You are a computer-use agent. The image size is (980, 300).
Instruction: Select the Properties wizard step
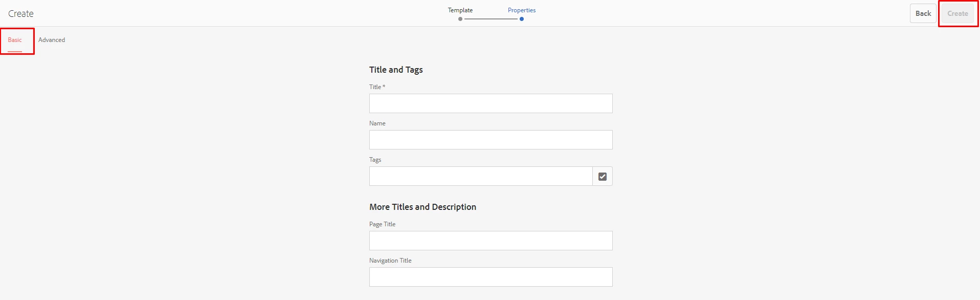522,10
